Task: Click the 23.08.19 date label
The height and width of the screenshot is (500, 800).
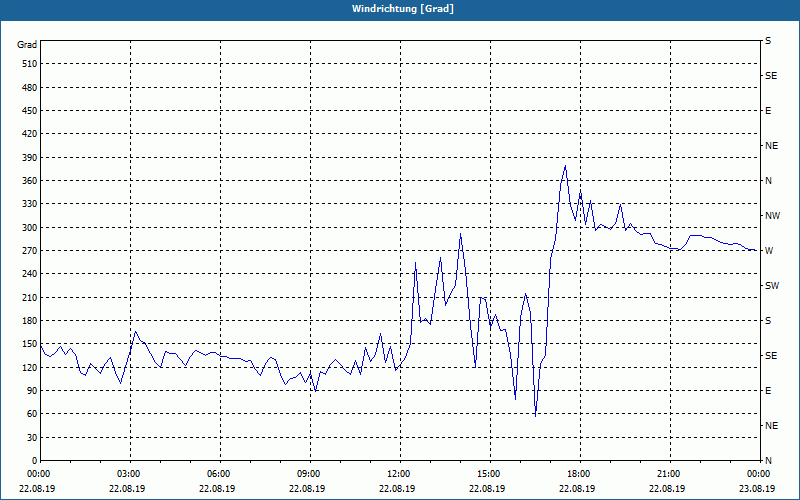Action: pyautogui.click(x=757, y=489)
